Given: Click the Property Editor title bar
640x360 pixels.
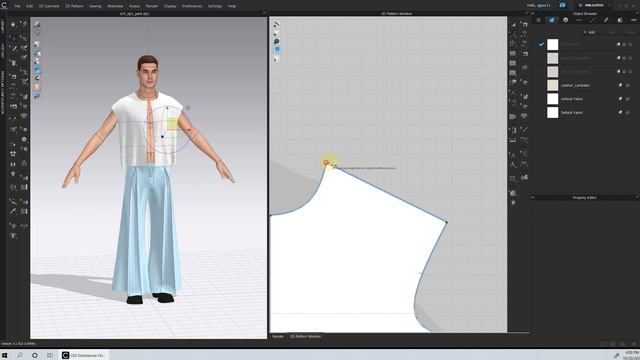Looking at the screenshot, I should click(584, 198).
